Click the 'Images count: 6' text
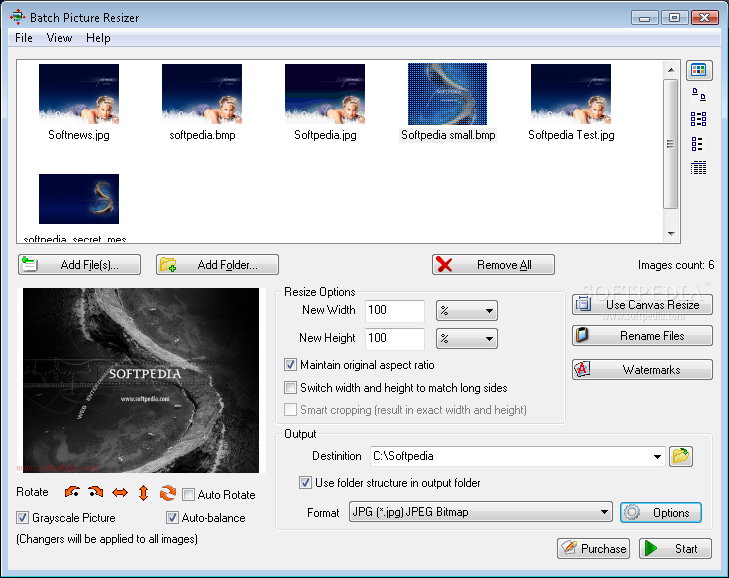The width and height of the screenshot is (729, 578). tap(676, 265)
